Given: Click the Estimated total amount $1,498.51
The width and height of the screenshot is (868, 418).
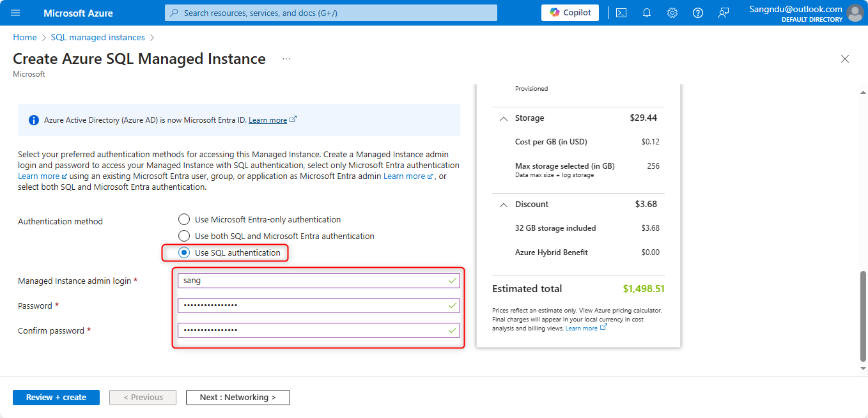Looking at the screenshot, I should (644, 289).
